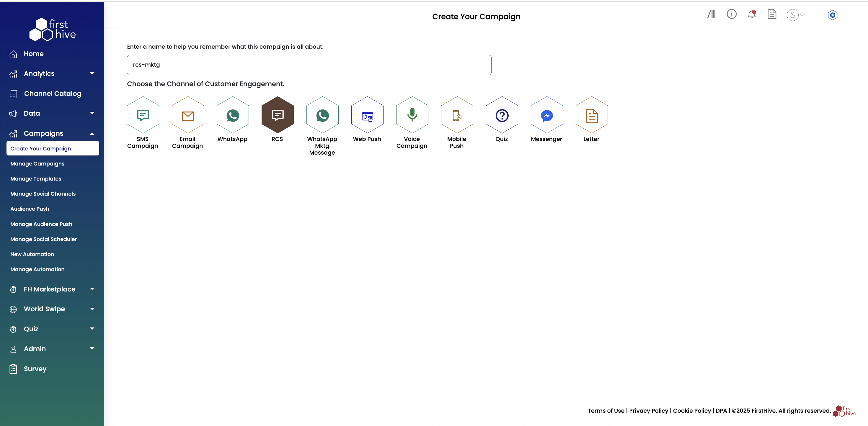Choose the Email Campaign channel hexagon
The height and width of the screenshot is (426, 868).
pos(188,115)
